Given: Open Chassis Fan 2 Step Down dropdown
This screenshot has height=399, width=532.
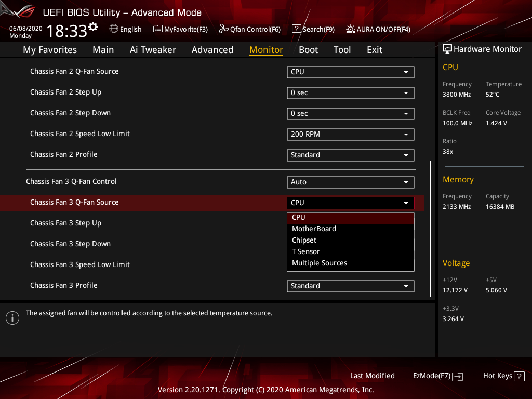Looking at the screenshot, I should [351, 114].
